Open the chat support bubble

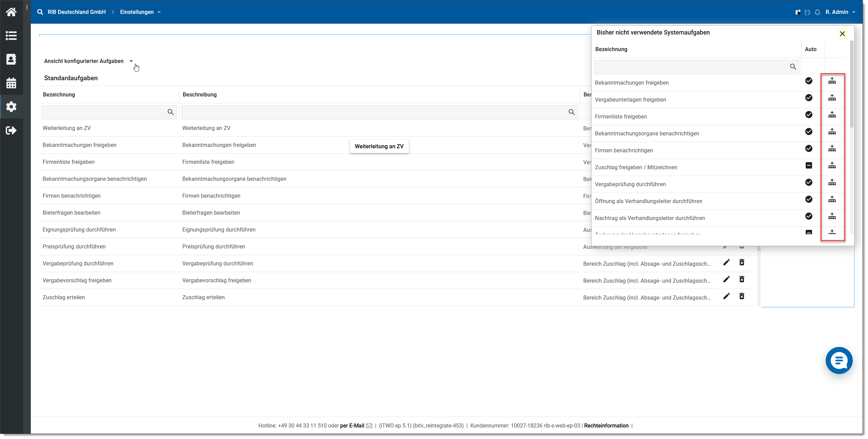click(839, 360)
